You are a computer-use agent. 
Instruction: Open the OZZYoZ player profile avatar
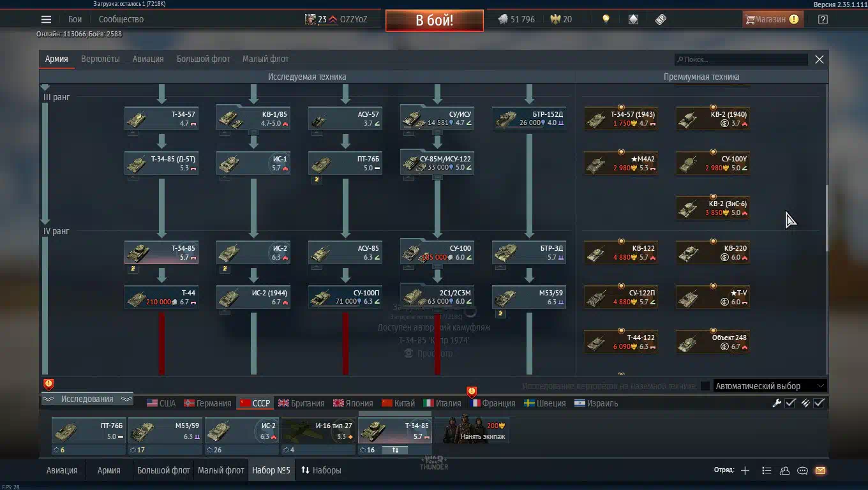(x=311, y=19)
